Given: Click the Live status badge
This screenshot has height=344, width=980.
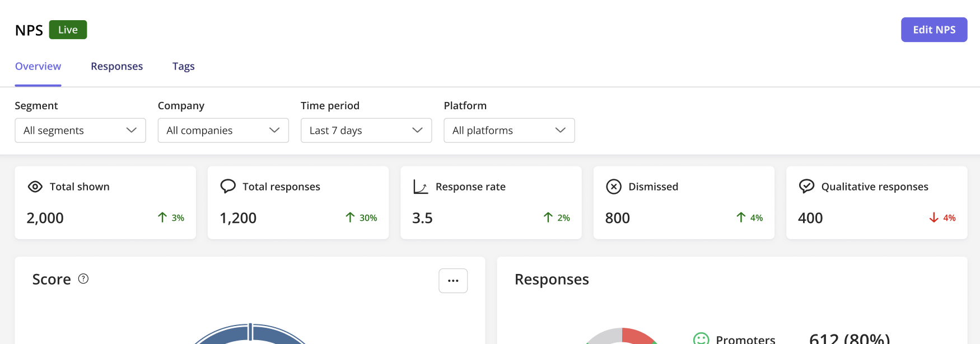Looking at the screenshot, I should click(68, 30).
